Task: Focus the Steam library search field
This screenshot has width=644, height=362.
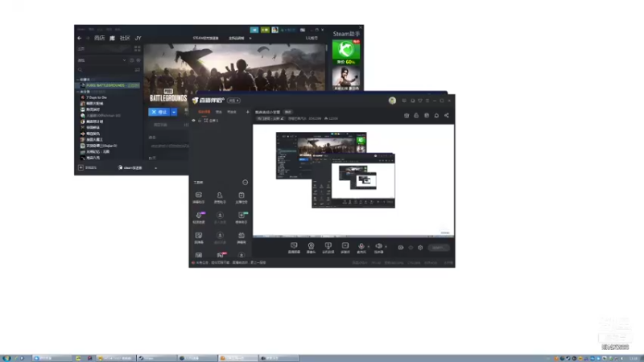Action: (105, 70)
